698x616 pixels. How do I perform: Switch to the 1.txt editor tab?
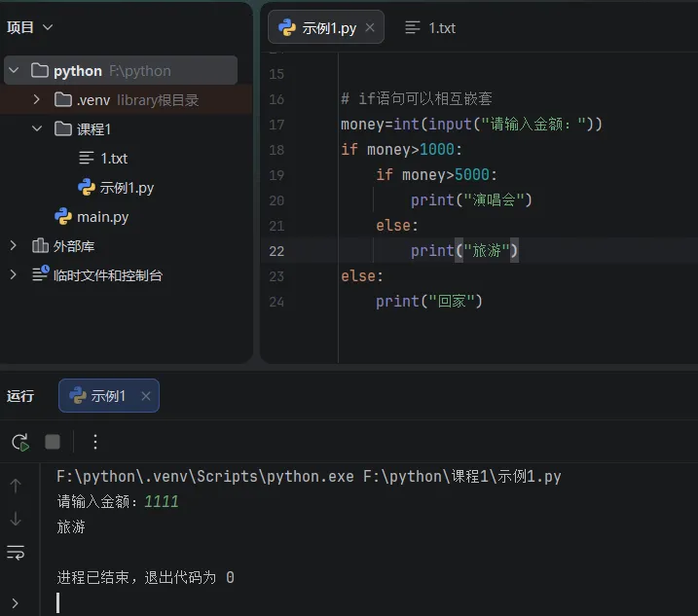click(x=430, y=27)
